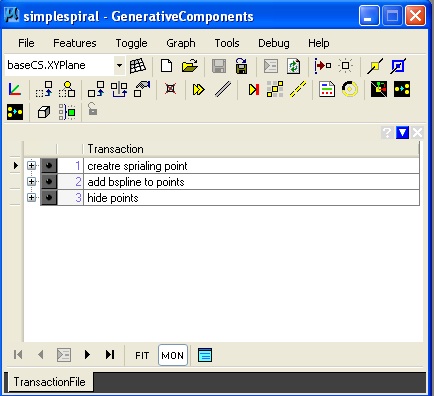
Task: Click the yellow circle above dotted squares icon
Action: tap(67, 89)
